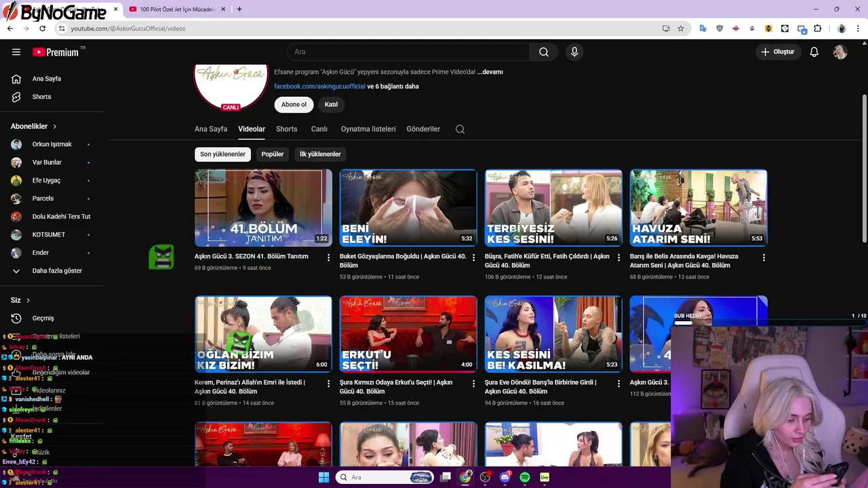Open OBS Studio from the taskbar
The height and width of the screenshot is (488, 868).
pos(485,477)
